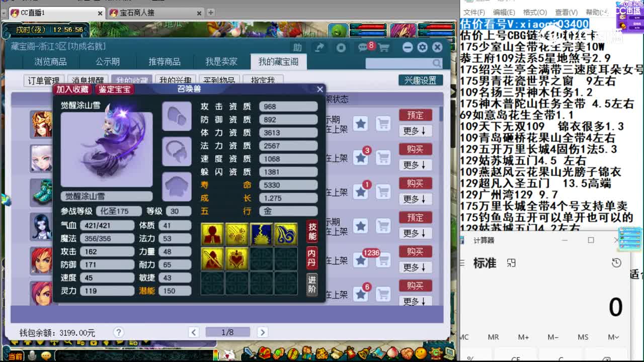The width and height of the screenshot is (644, 362).
Task: Select the 进阶 side tab
Action: [x=312, y=285]
